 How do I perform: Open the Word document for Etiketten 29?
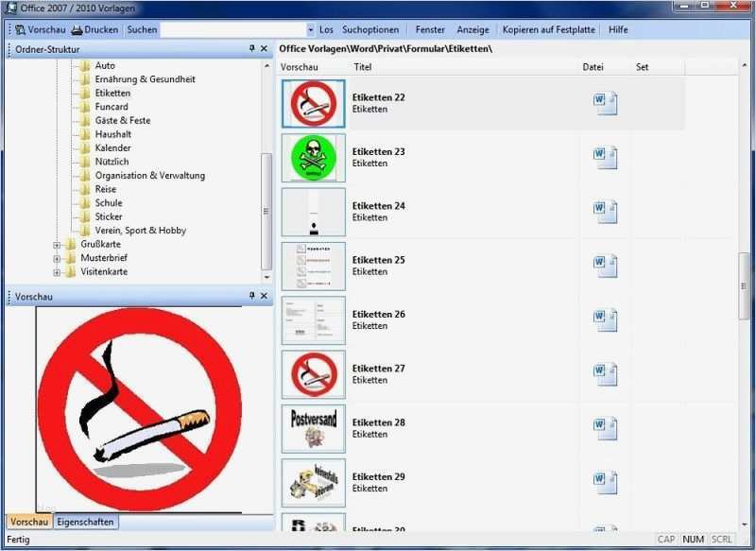(602, 481)
